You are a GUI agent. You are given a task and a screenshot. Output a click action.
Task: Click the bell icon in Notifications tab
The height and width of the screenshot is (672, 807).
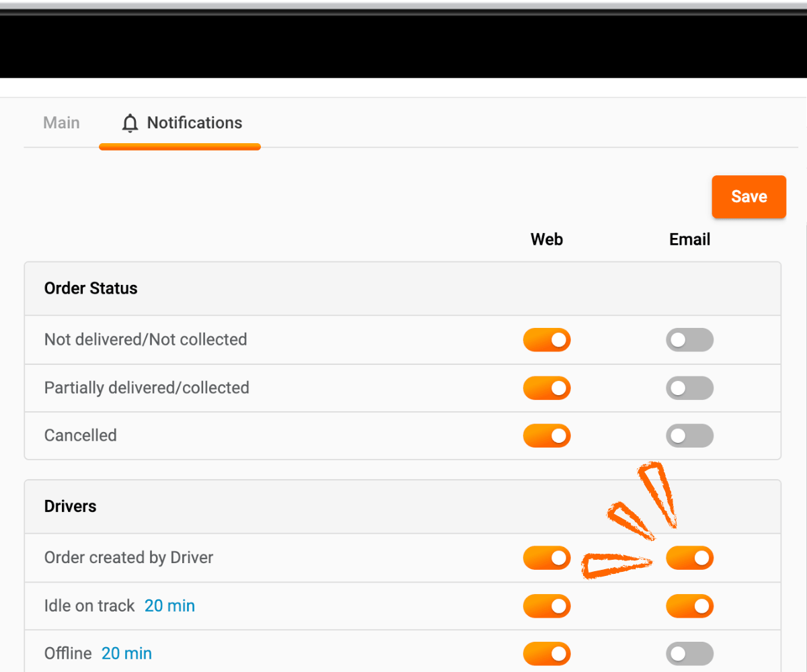pos(130,124)
